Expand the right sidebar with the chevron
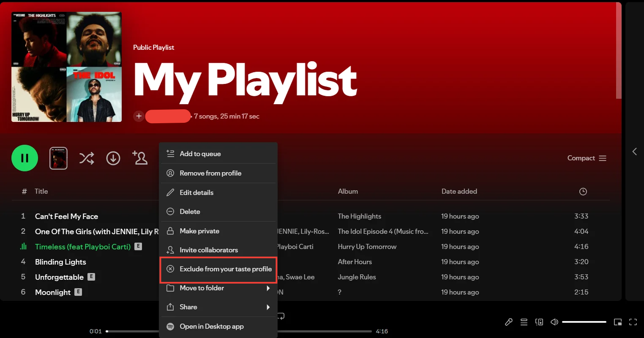The image size is (644, 338). coord(634,151)
